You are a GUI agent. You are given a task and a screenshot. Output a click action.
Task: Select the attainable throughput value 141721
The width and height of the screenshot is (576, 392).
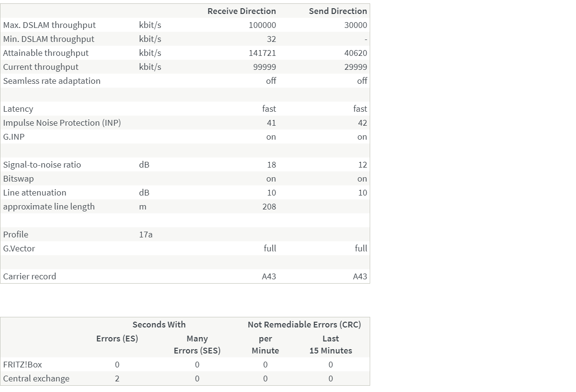coord(262,53)
